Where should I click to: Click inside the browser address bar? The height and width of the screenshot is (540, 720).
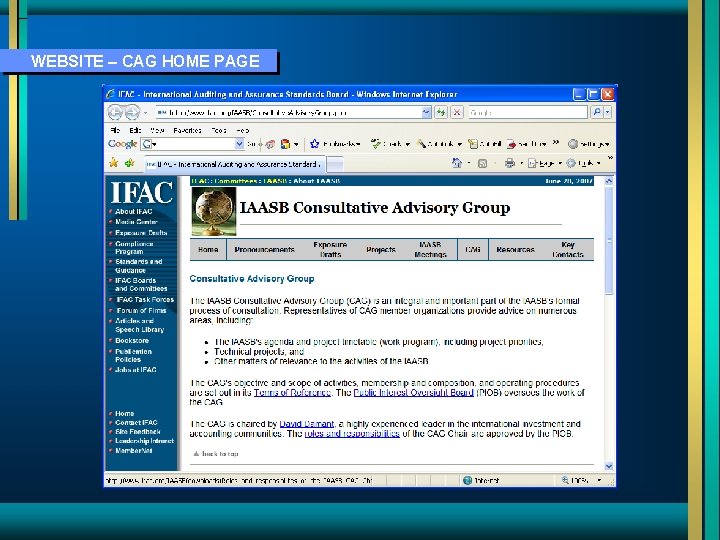(288, 112)
